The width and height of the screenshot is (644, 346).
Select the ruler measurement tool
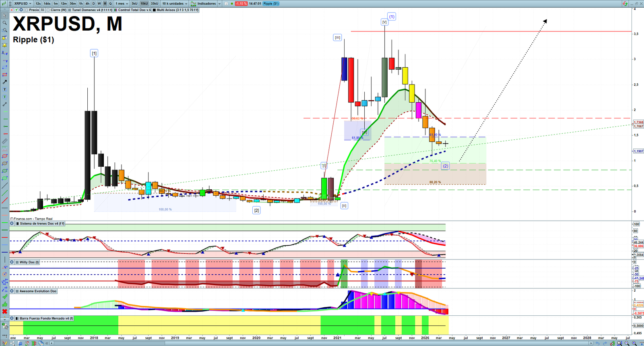(x=4, y=141)
